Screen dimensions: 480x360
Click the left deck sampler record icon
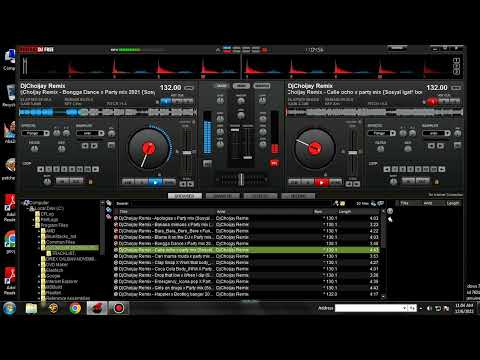(111, 145)
